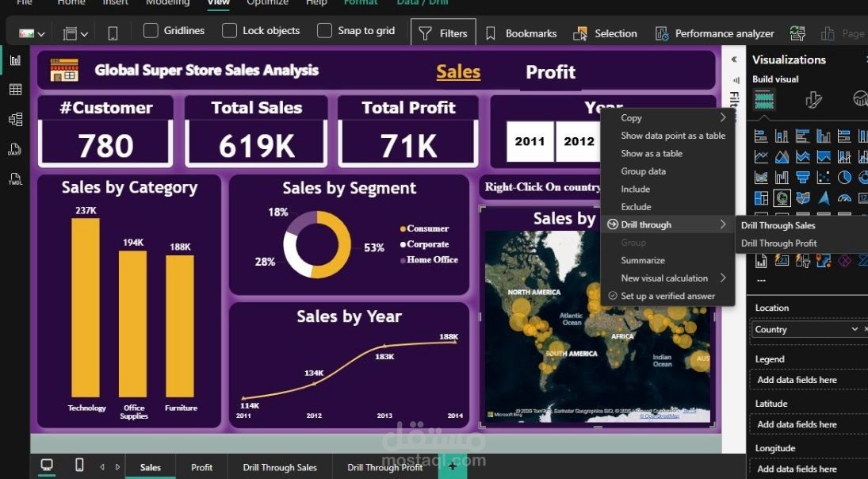Enable the Gridlines checkbox
868x479 pixels.
pos(151,31)
